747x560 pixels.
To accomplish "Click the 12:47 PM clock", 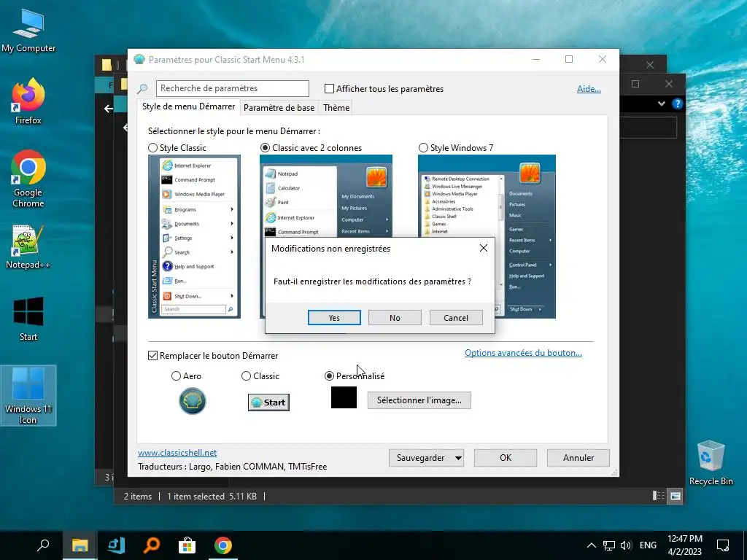I will click(684, 539).
